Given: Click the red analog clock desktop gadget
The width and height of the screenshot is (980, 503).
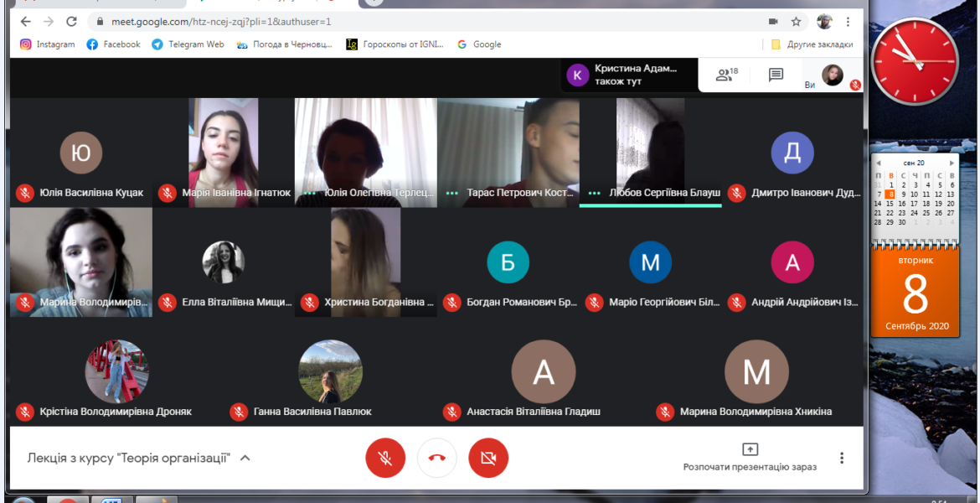Looking at the screenshot, I should pos(915,61).
